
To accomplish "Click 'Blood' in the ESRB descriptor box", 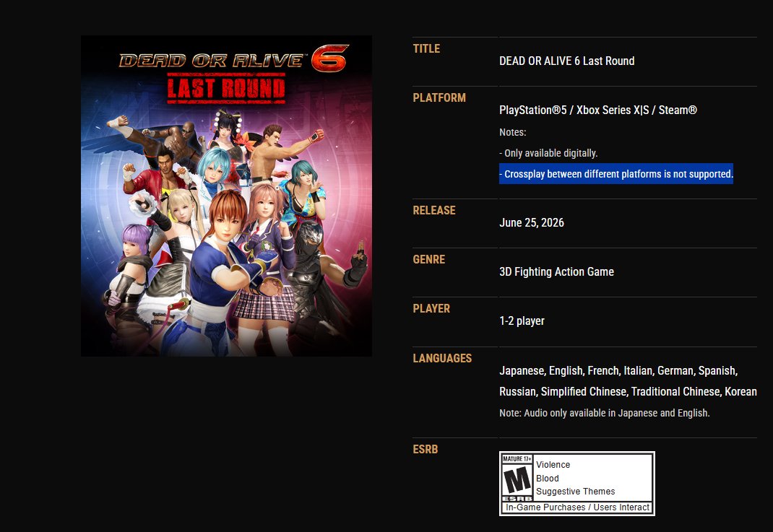I will click(548, 479).
